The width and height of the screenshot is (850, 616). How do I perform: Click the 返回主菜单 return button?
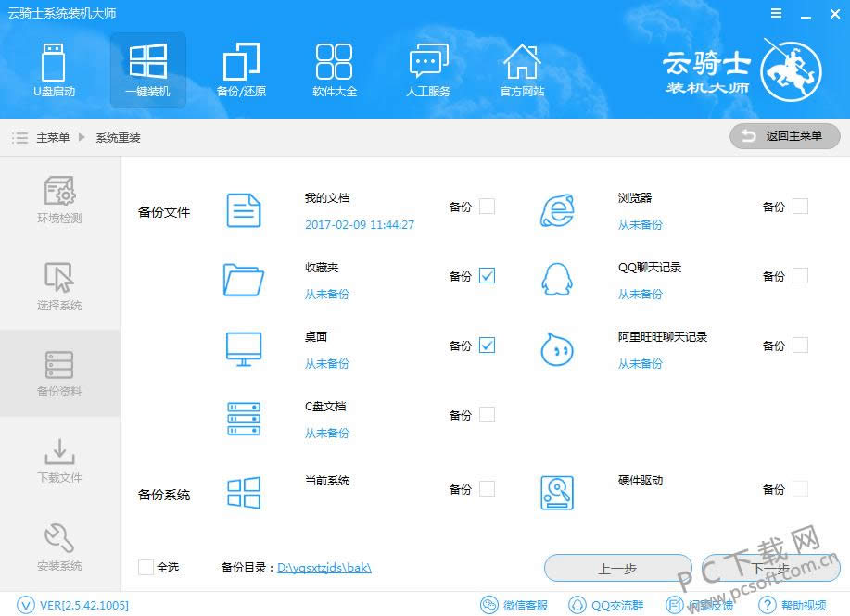pos(784,137)
